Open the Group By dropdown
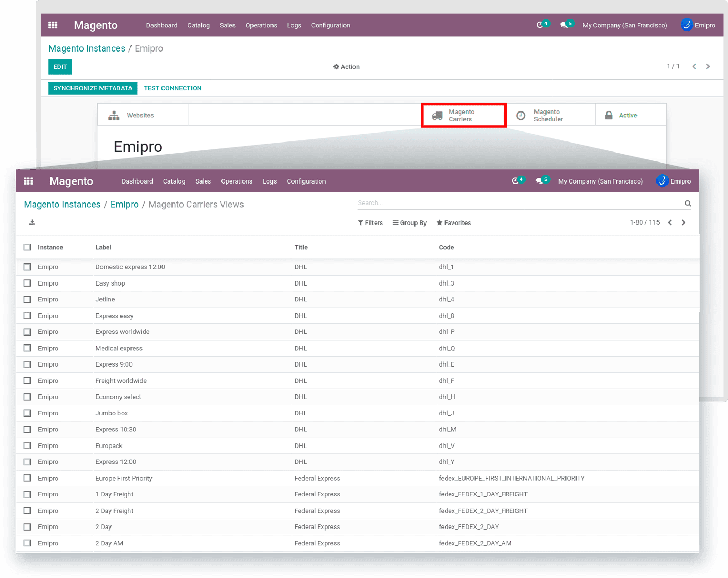728x578 pixels. click(409, 223)
